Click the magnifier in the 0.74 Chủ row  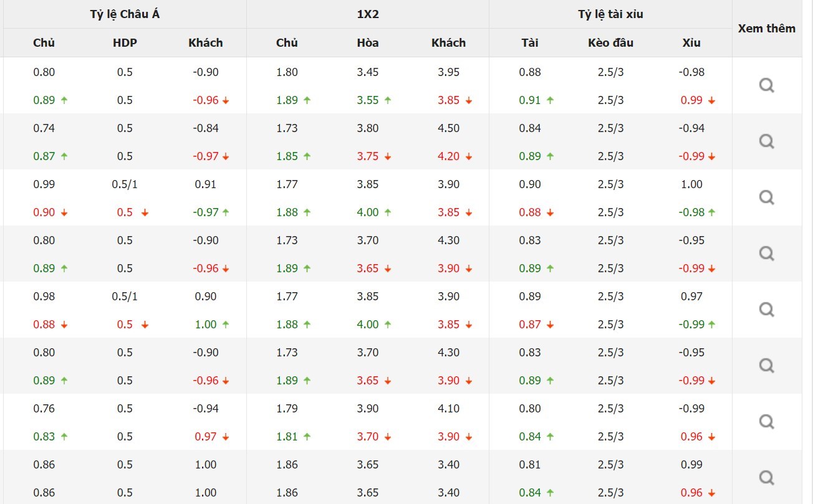(766, 141)
